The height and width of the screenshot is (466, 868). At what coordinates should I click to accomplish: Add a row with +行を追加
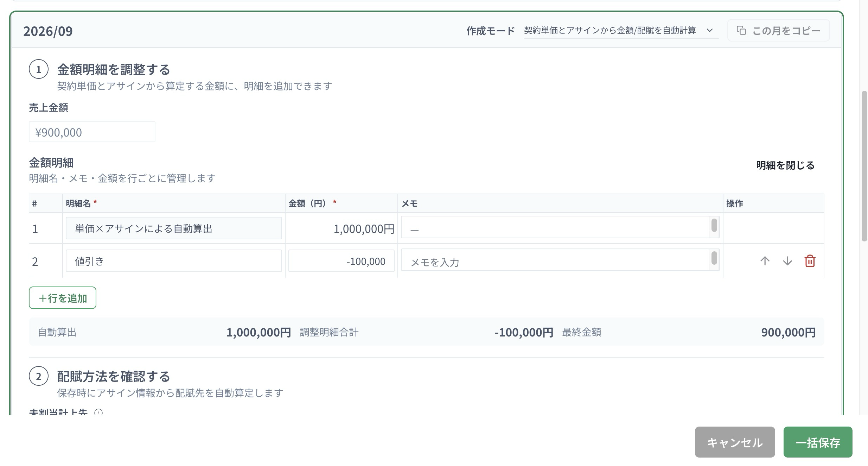click(63, 298)
